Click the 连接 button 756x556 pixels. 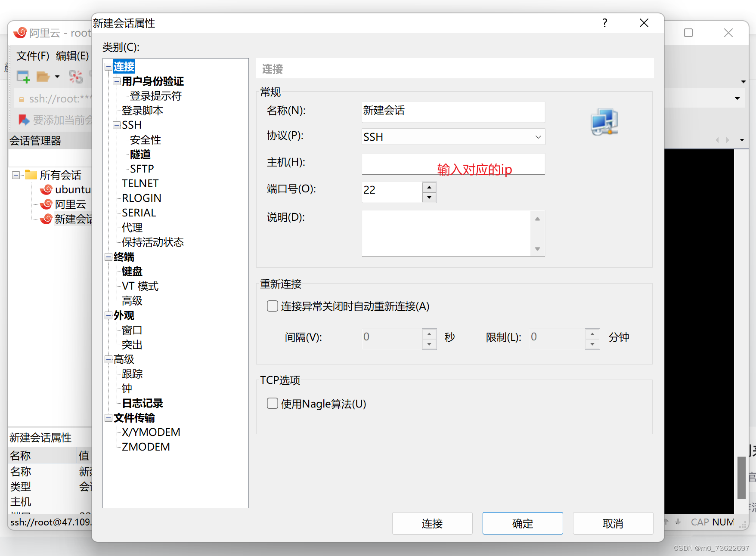(x=432, y=523)
